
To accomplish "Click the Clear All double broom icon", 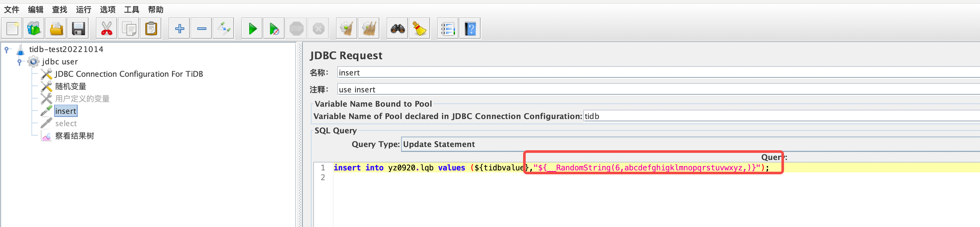I will coord(369,28).
